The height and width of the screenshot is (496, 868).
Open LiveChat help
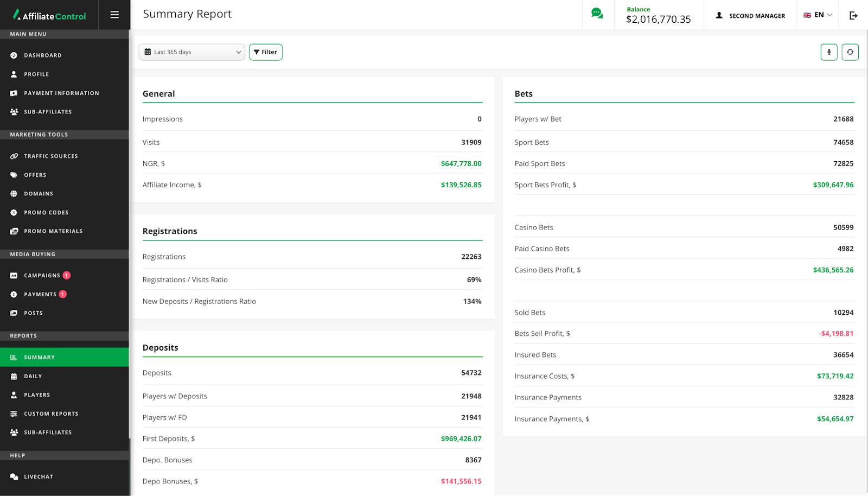tap(39, 477)
